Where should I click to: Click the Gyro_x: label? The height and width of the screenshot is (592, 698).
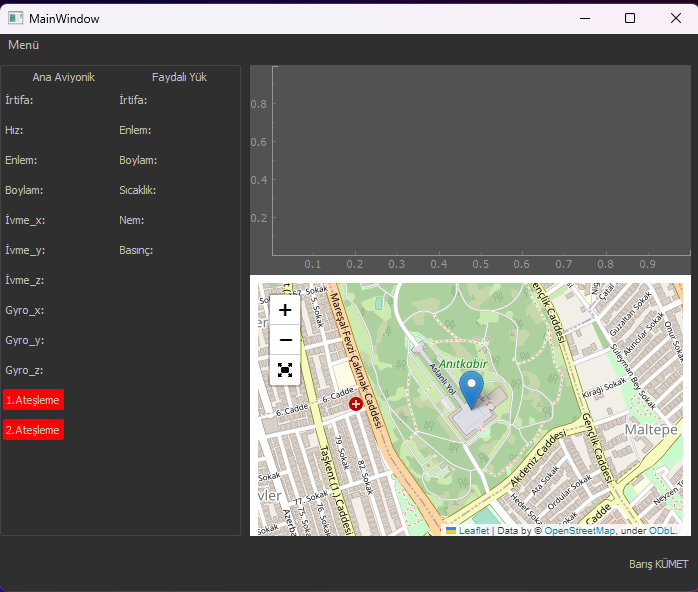coord(24,310)
